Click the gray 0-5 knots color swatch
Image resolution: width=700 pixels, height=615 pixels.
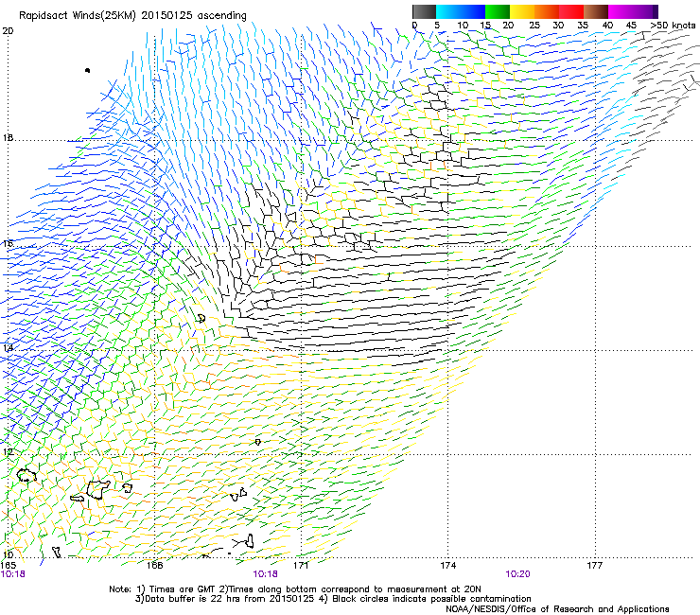(424, 11)
